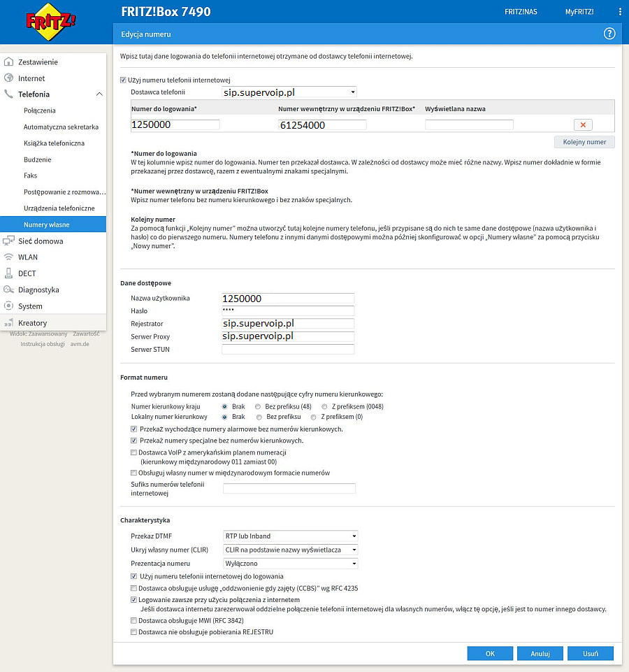629x672 pixels.
Task: Toggle 'Logowanie zawsze przy użyciu połączenia z internetem'
Action: tap(133, 599)
